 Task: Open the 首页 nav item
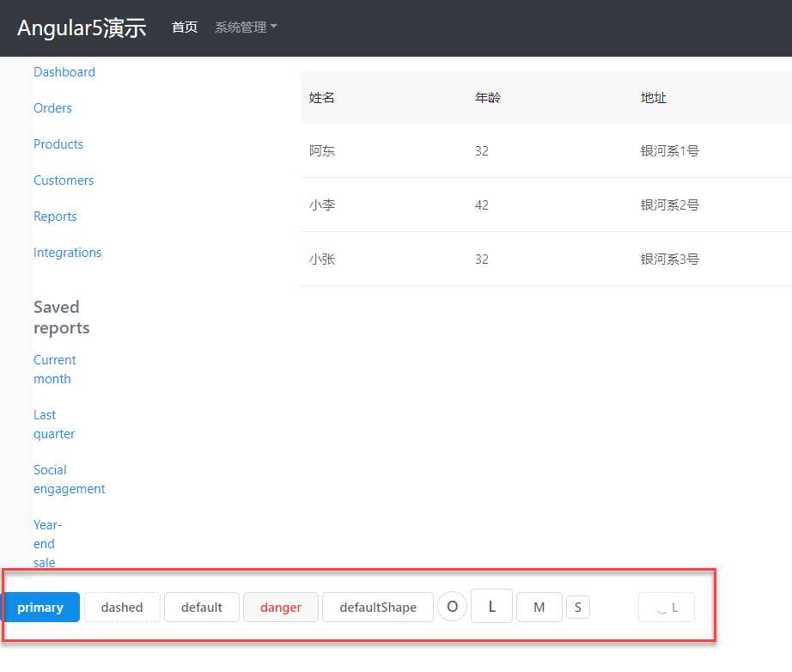point(185,27)
